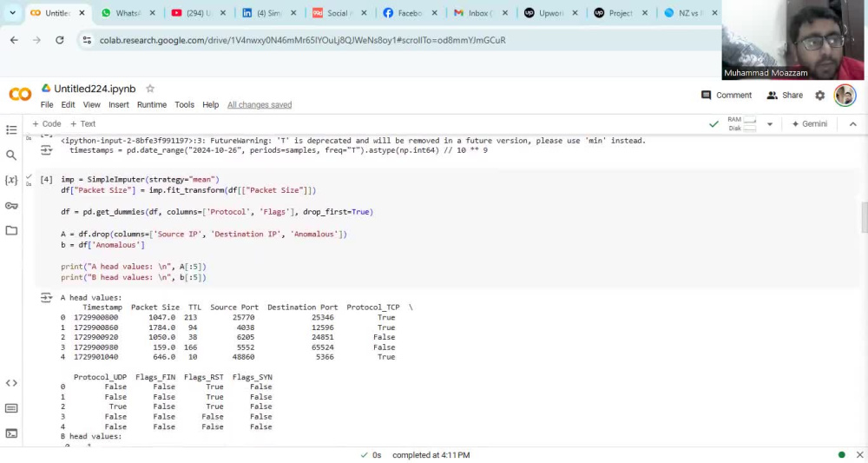868x463 pixels.
Task: Collapse the header with the chevron up
Action: pyautogui.click(x=853, y=124)
